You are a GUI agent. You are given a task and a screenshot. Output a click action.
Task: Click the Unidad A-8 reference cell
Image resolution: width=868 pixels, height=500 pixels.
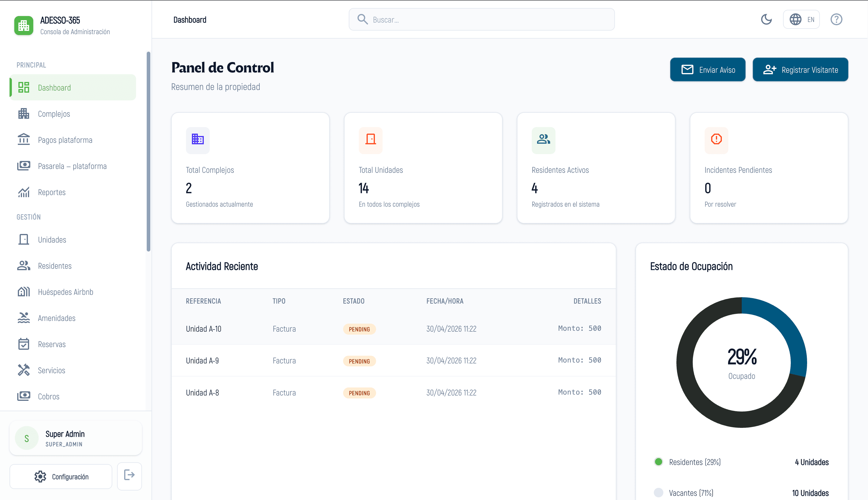pos(202,393)
